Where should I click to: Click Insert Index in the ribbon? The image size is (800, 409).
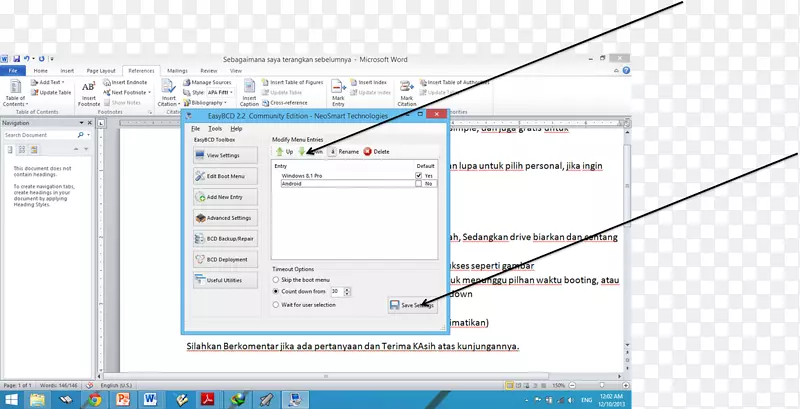click(368, 82)
